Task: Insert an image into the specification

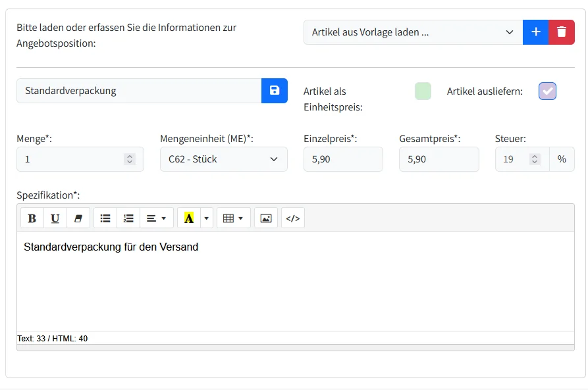Action: point(266,218)
